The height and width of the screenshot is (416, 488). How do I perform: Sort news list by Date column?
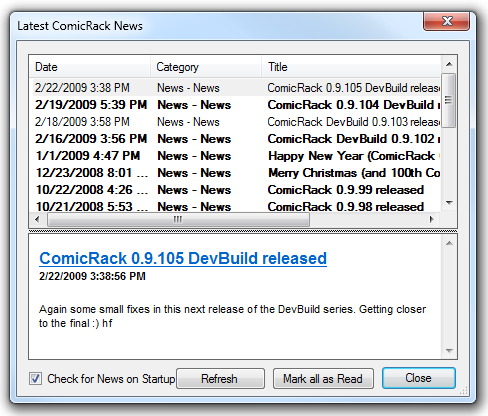(89, 67)
